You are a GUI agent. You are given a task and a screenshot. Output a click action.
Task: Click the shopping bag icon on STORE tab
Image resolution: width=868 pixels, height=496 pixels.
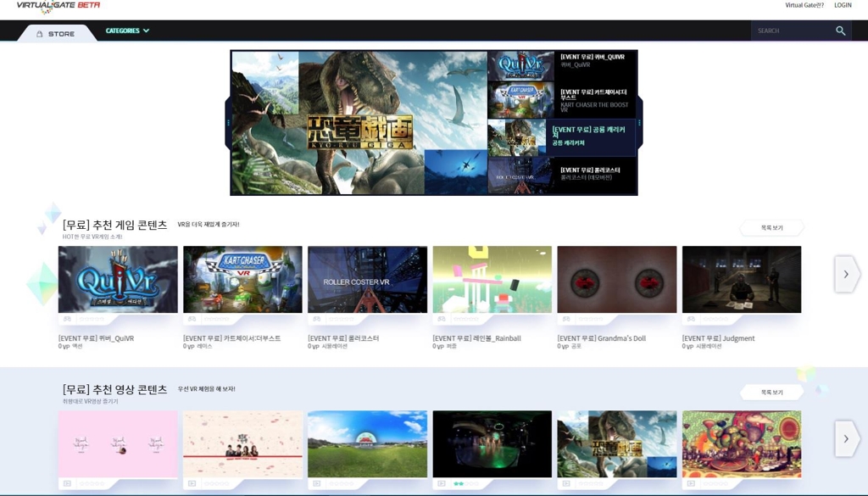pos(39,34)
